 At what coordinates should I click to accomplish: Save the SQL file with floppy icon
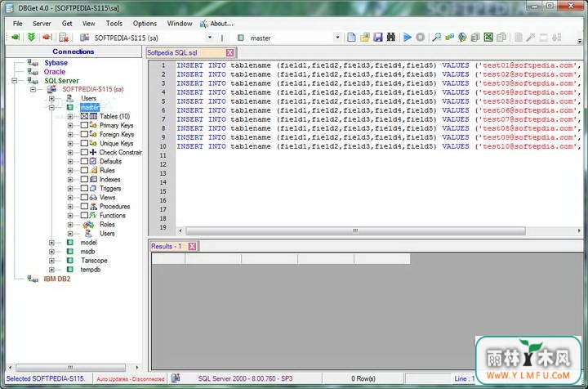pos(378,38)
